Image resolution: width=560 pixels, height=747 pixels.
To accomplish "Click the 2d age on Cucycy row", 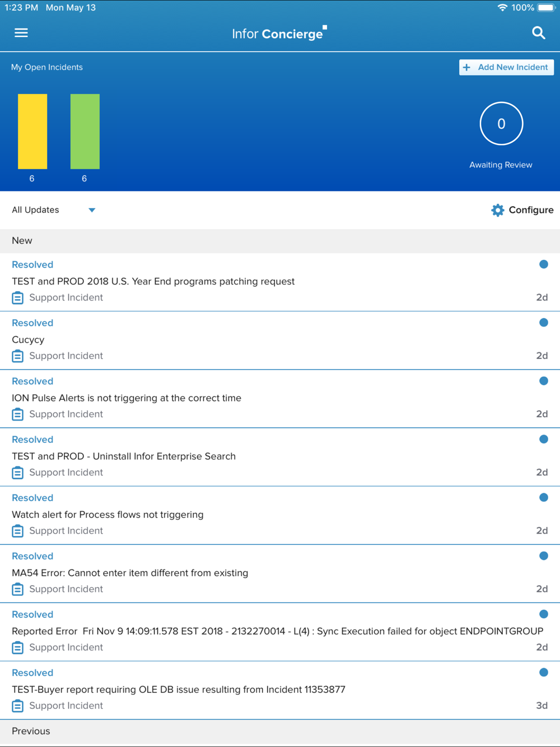I will click(542, 356).
